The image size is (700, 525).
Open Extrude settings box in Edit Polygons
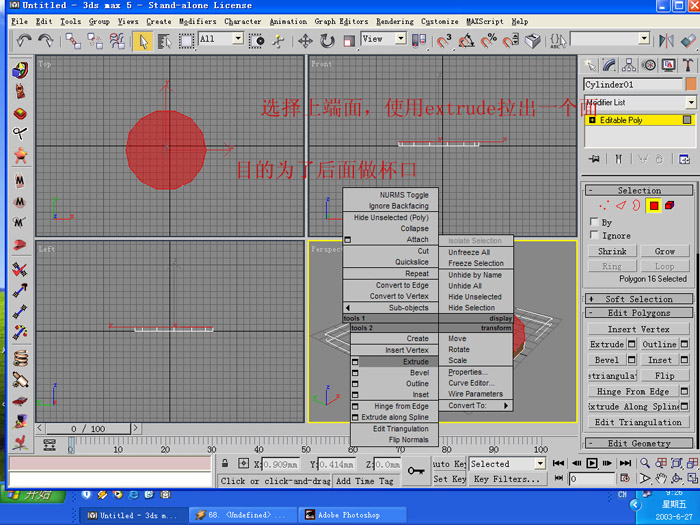(x=631, y=344)
